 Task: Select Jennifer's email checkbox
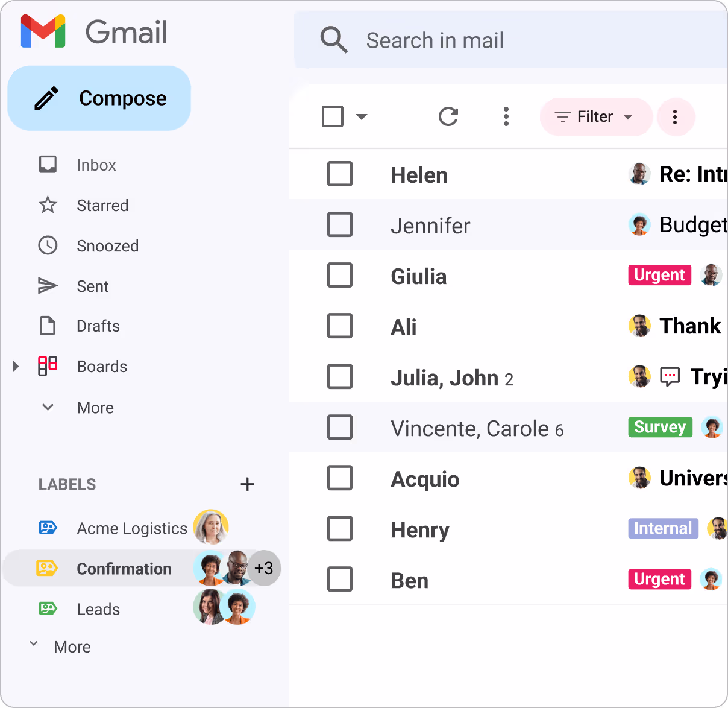(x=340, y=224)
